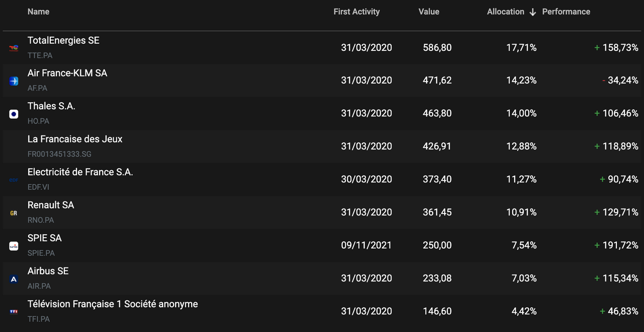Sort table by Name column header
Viewport: 644px width, 332px height.
(x=38, y=12)
